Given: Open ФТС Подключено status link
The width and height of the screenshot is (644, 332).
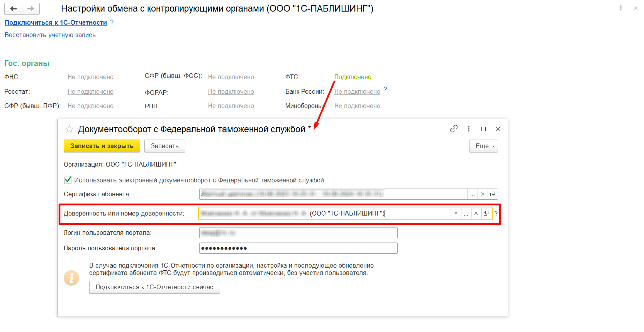Looking at the screenshot, I should point(353,77).
